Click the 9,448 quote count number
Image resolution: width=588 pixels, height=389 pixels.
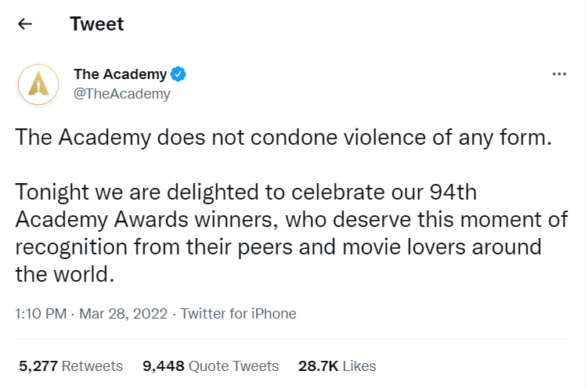coord(164,366)
